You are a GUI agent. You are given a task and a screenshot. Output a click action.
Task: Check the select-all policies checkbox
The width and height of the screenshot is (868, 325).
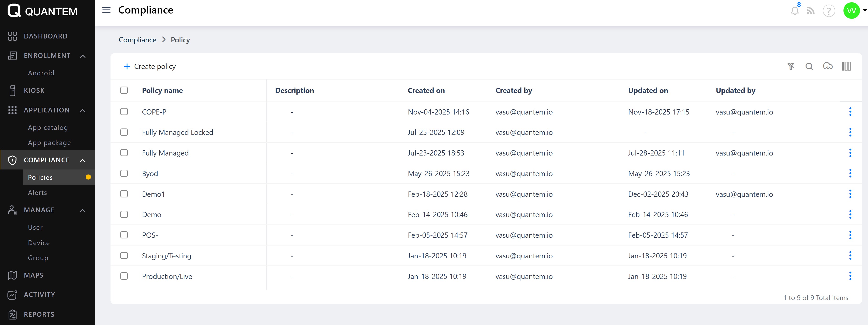click(124, 90)
